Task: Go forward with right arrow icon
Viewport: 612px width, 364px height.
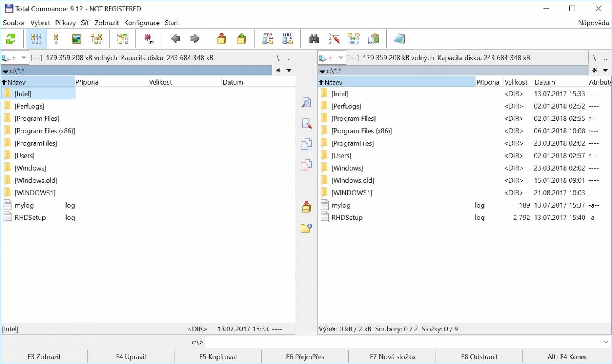Action: point(195,39)
